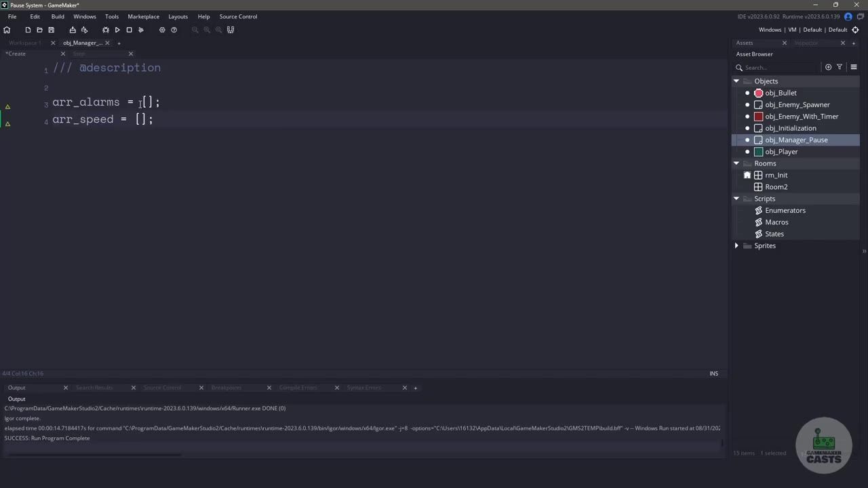
Task: Open the Compile Errors tab
Action: (x=298, y=388)
